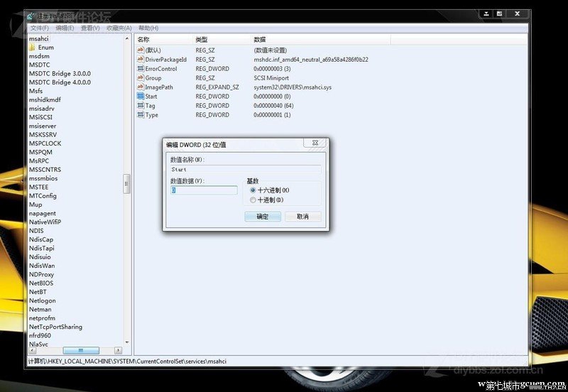The image size is (568, 392).
Task: Click the DriverPackageId value icon
Action: point(140,60)
